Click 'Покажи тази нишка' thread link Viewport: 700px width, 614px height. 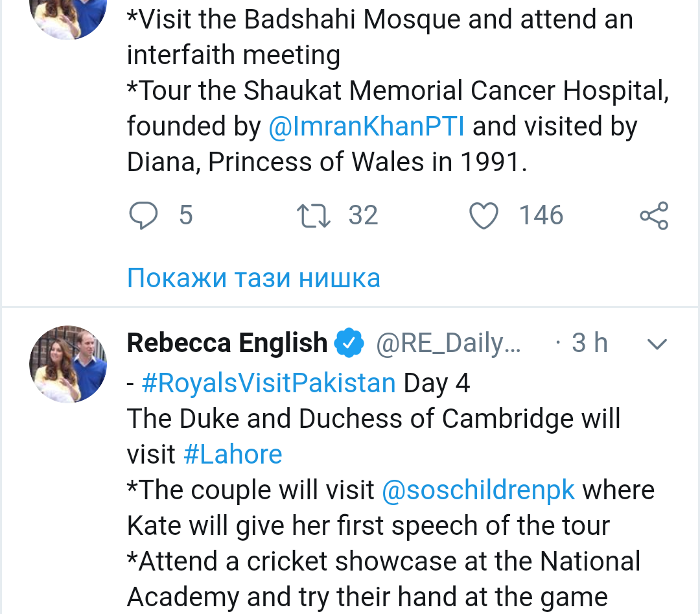click(x=253, y=278)
